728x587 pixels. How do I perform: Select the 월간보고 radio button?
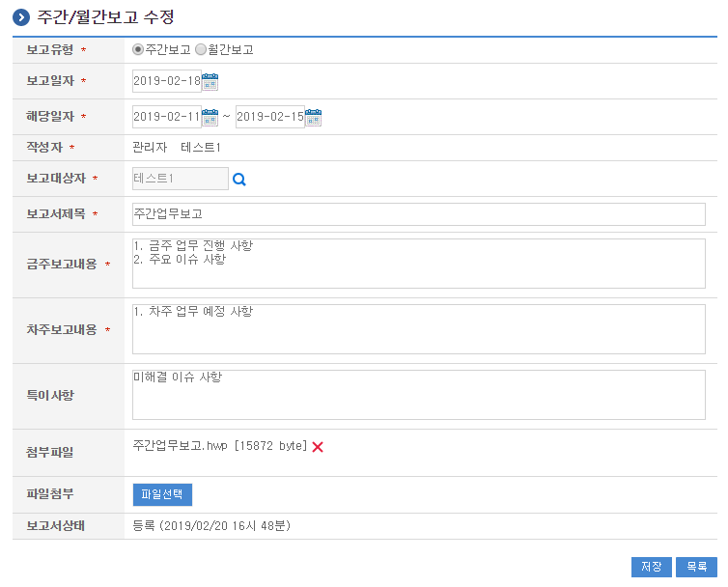[x=201, y=49]
